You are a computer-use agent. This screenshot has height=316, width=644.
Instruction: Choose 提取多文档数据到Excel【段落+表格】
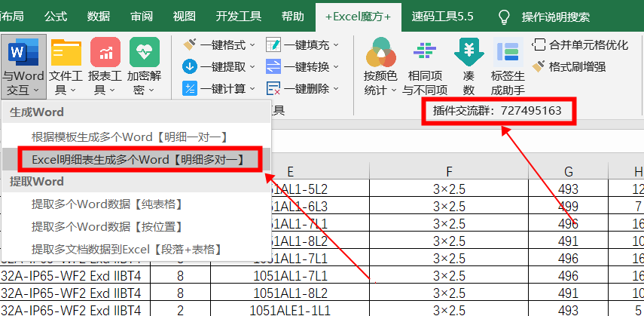pyautogui.click(x=136, y=249)
